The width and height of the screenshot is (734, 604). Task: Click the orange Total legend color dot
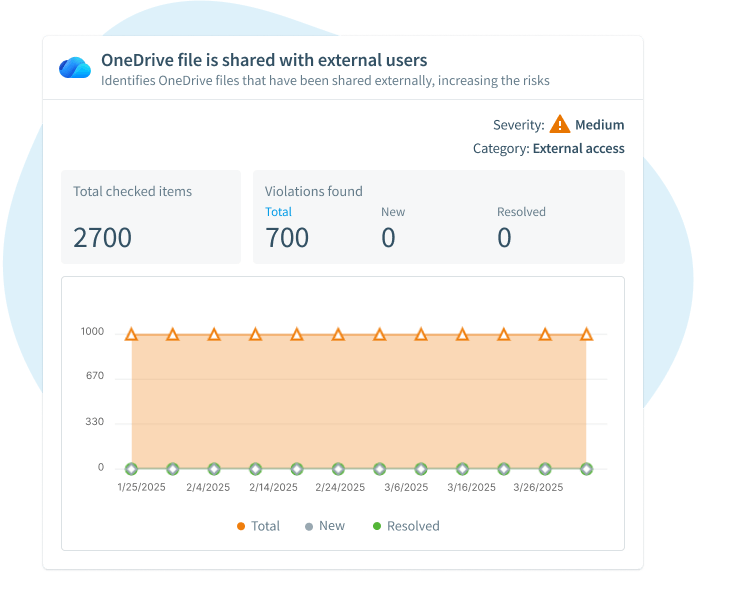point(241,526)
